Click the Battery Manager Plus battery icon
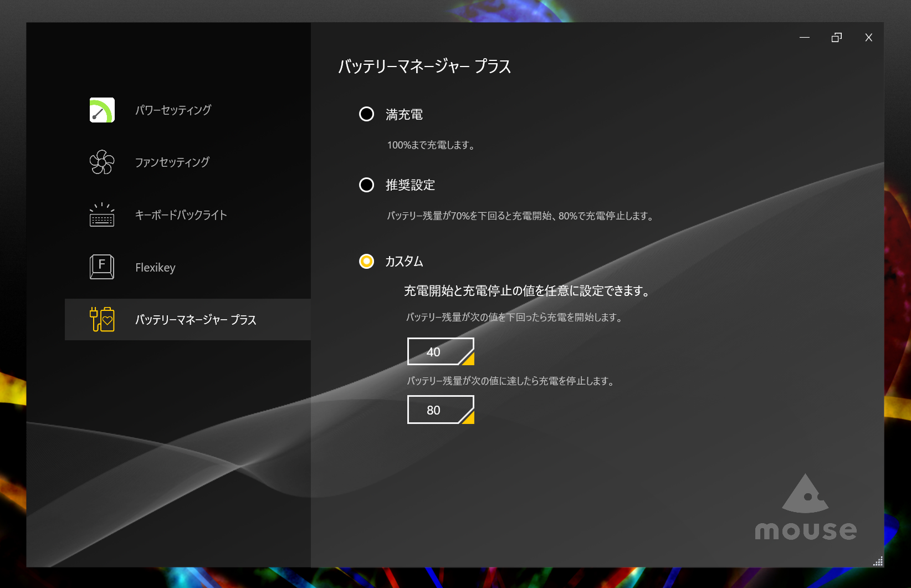Screen dimensions: 911x588 (102, 319)
